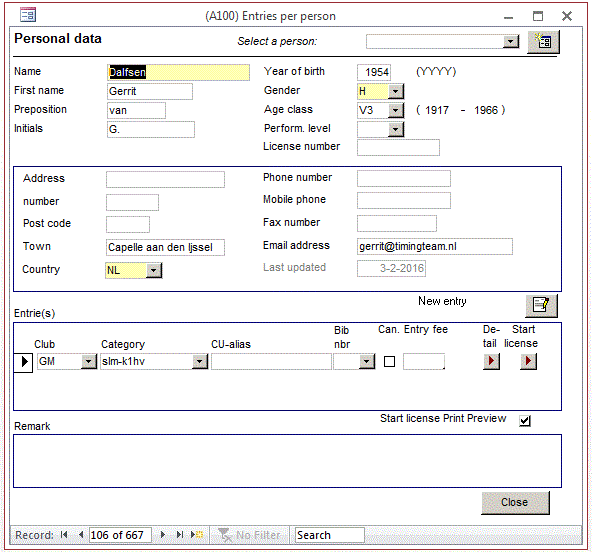Click the Email address field
The image size is (592, 552).
(435, 247)
